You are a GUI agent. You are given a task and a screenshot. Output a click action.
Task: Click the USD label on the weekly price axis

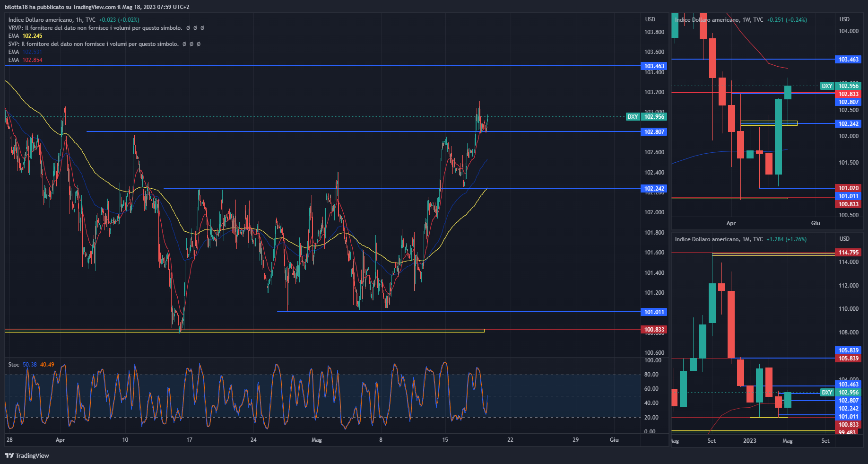pos(844,19)
